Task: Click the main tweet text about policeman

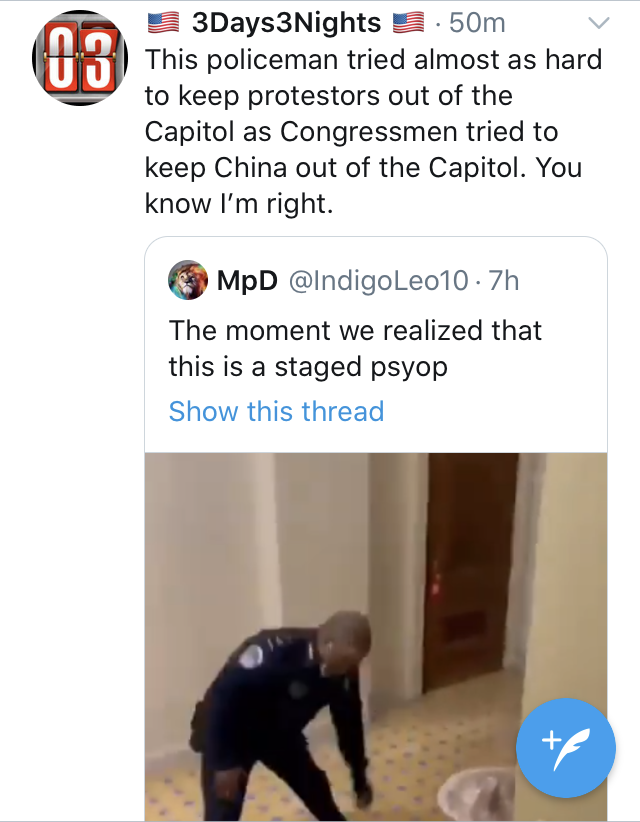Action: pyautogui.click(x=373, y=131)
